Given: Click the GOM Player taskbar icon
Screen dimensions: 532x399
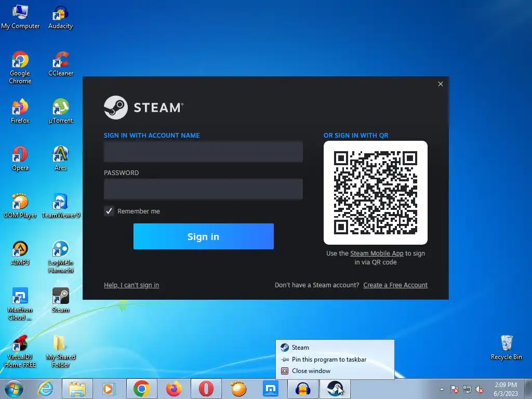Looking at the screenshot, I should coord(238,389).
